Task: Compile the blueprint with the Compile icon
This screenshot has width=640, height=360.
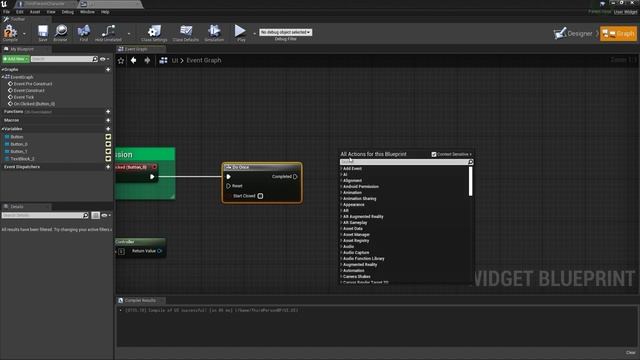Action: (10, 32)
